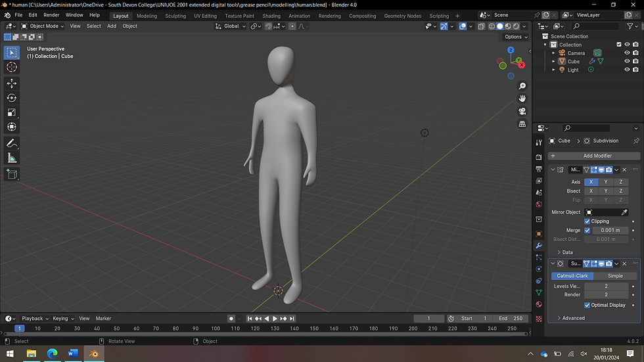The width and height of the screenshot is (644, 362).
Task: Switch to Modeling workspace tab
Action: (x=147, y=16)
